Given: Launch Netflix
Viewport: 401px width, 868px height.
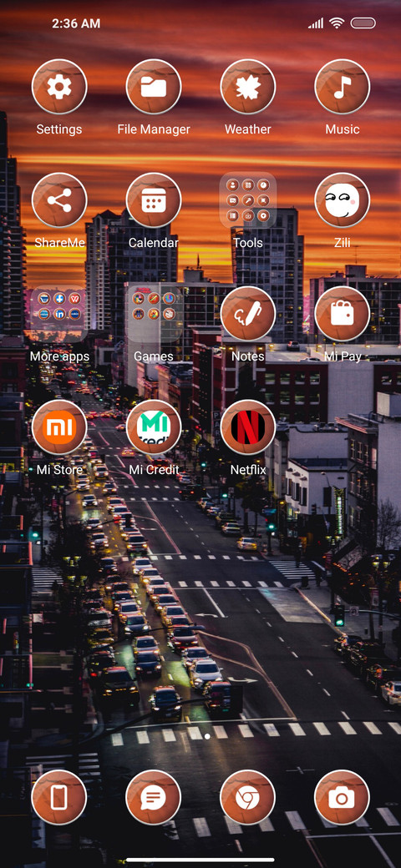Looking at the screenshot, I should click(x=247, y=427).
